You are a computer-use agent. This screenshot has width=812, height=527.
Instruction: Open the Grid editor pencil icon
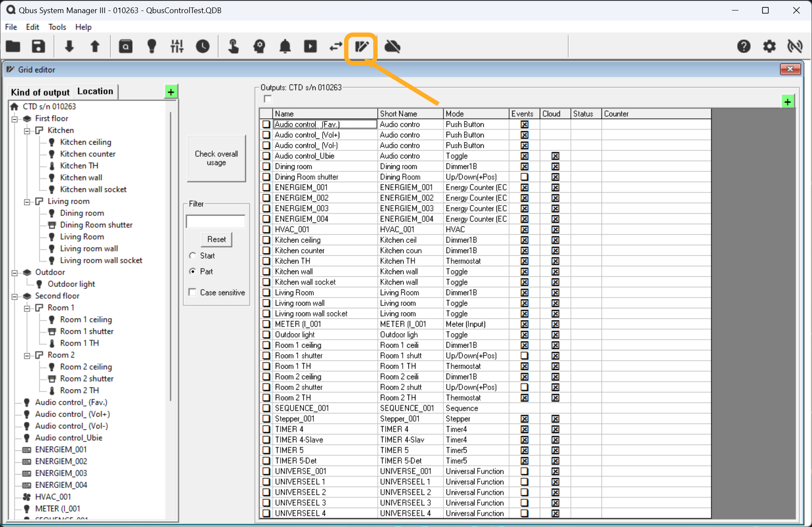pos(362,46)
